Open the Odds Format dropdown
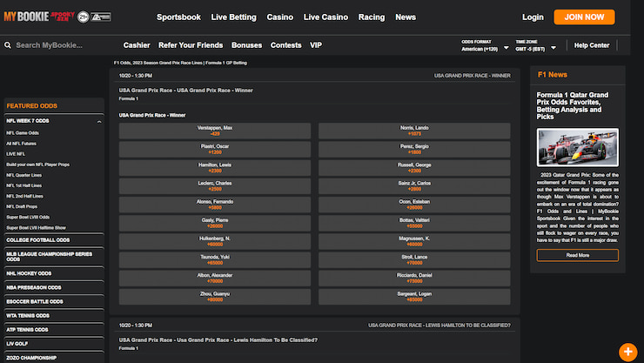The image size is (644, 363). click(485, 45)
